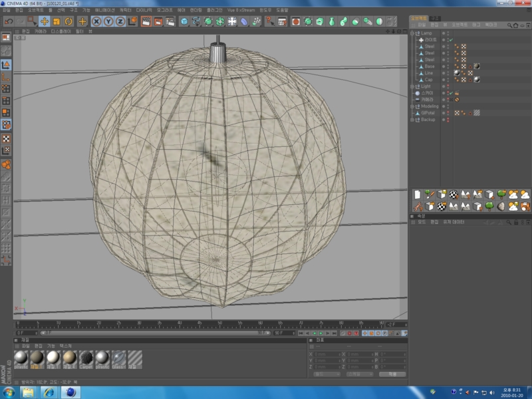
Task: Open the scale mode dropdown in coordinates panel
Action: 359,374
